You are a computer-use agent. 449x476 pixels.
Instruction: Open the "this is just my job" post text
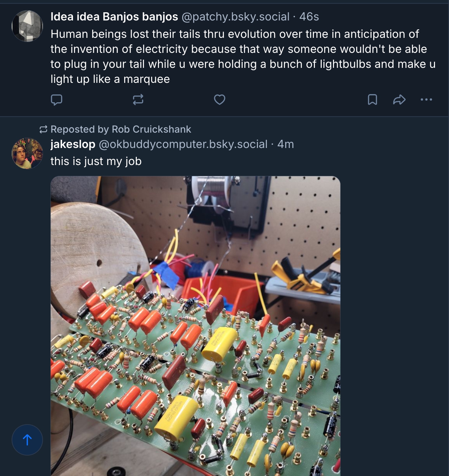[96, 161]
